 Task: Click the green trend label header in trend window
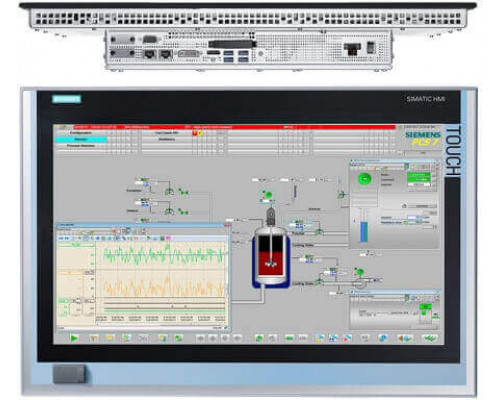pyautogui.click(x=76, y=245)
